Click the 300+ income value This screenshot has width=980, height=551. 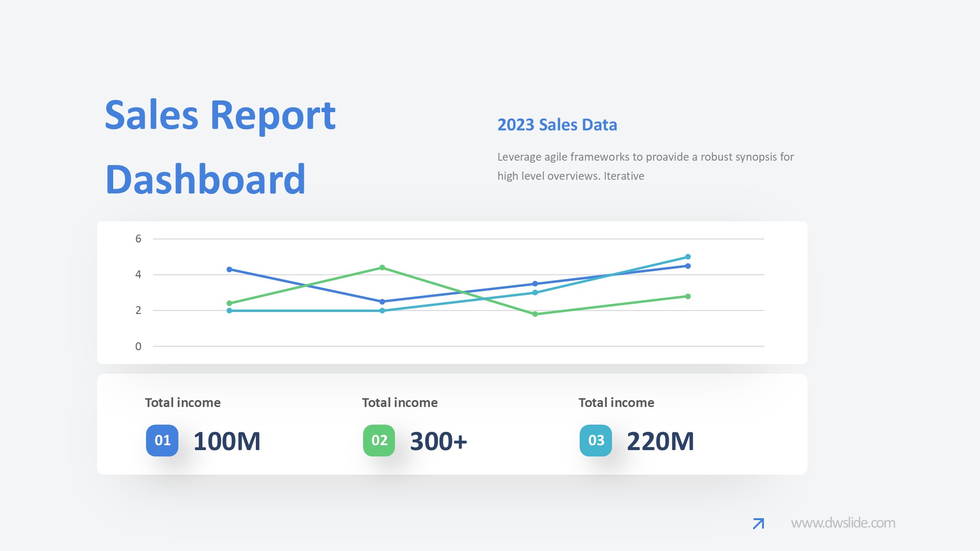tap(439, 441)
